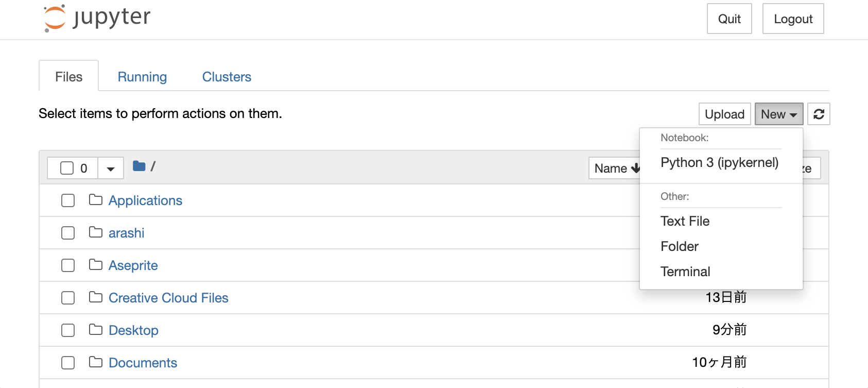The image size is (868, 388).
Task: Click the folder icon beside Applications
Action: [96, 200]
